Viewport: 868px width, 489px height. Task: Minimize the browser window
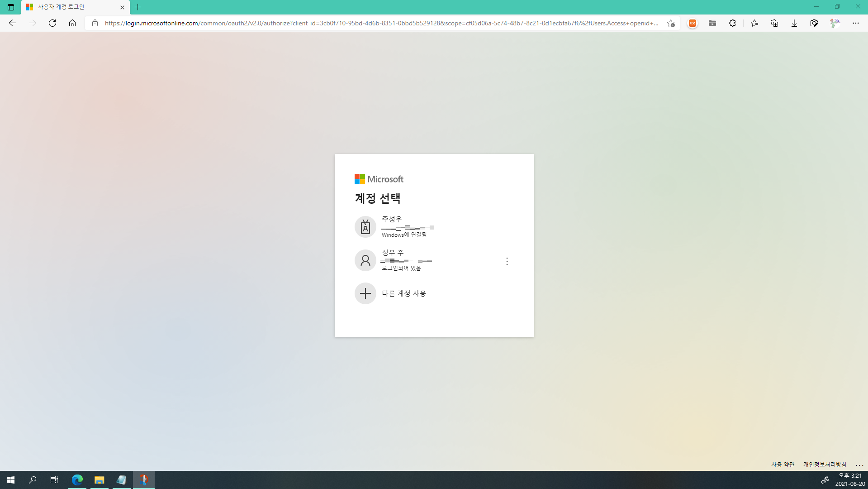click(x=816, y=7)
